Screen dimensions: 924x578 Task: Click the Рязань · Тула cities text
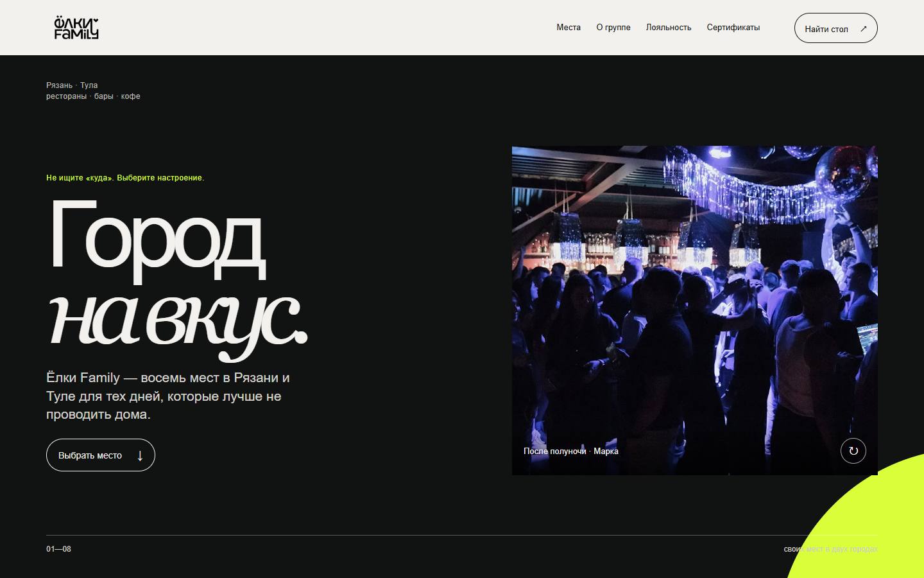pyautogui.click(x=72, y=85)
